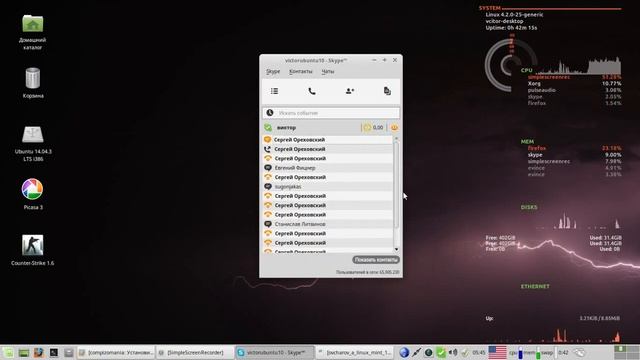Click the green show-desktop icon on the panel

[24, 352]
